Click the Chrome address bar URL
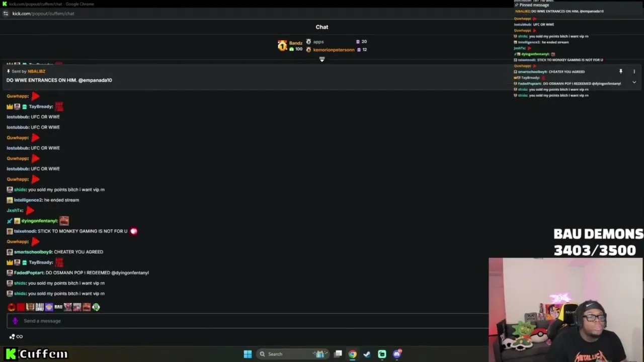644x362 pixels. point(43,14)
